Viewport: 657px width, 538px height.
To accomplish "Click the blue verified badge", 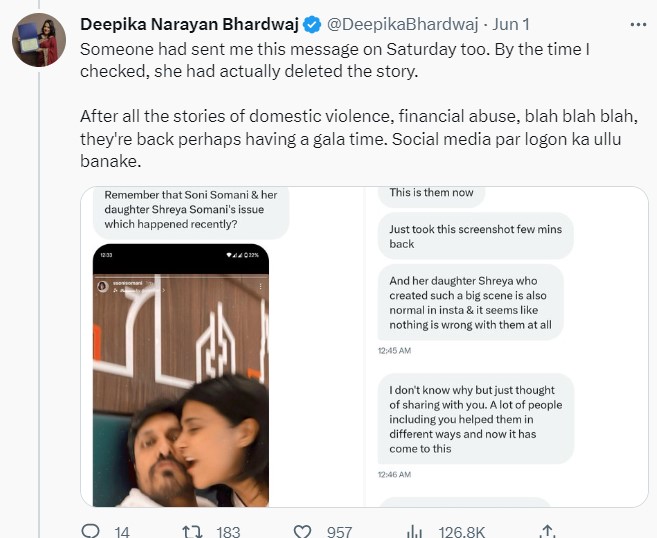I will tap(312, 23).
